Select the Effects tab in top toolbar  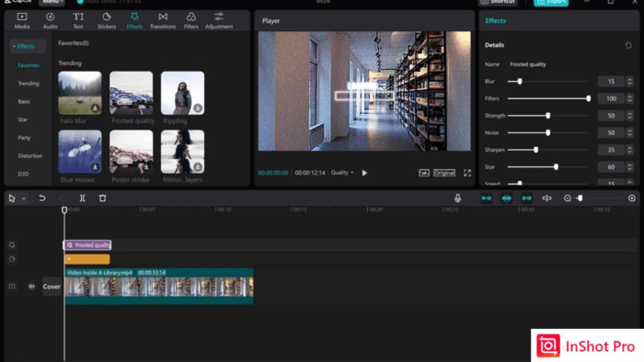(x=134, y=20)
